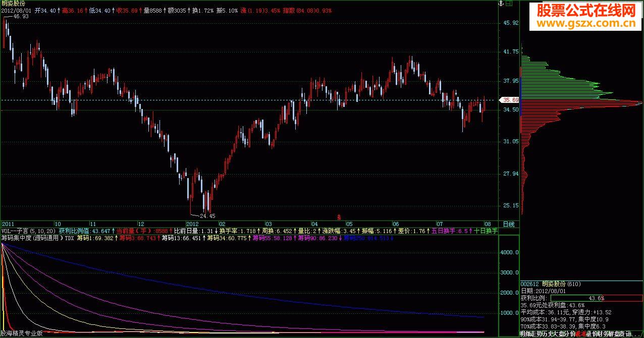Screen dimensions: 644x338
Task: Expand more tabs with the ... button
Action: point(637,334)
